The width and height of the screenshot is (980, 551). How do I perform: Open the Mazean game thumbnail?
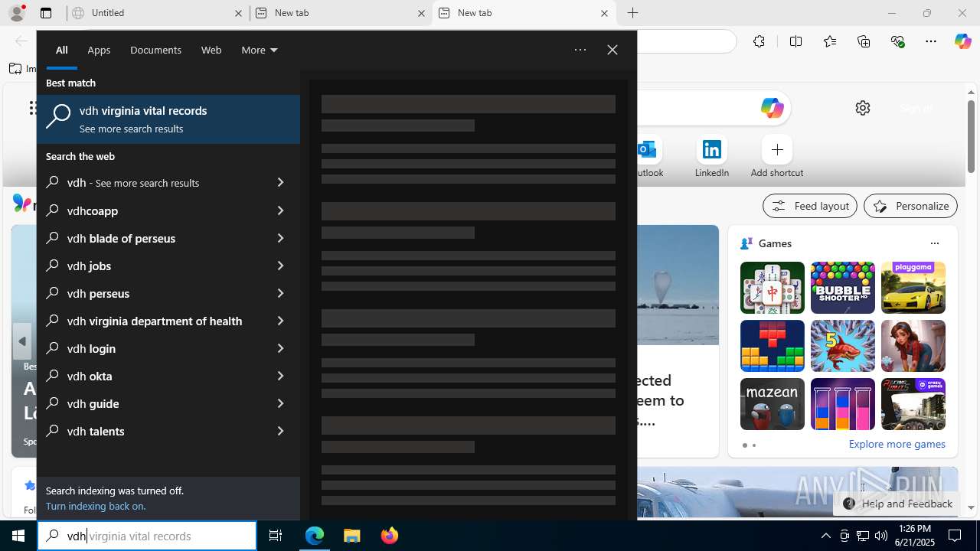pyautogui.click(x=773, y=404)
